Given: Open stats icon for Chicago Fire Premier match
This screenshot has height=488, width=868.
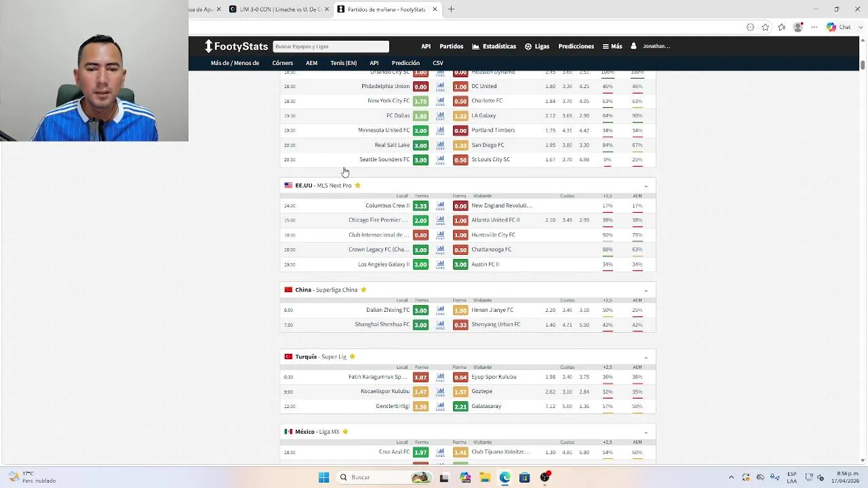Looking at the screenshot, I should tap(440, 220).
